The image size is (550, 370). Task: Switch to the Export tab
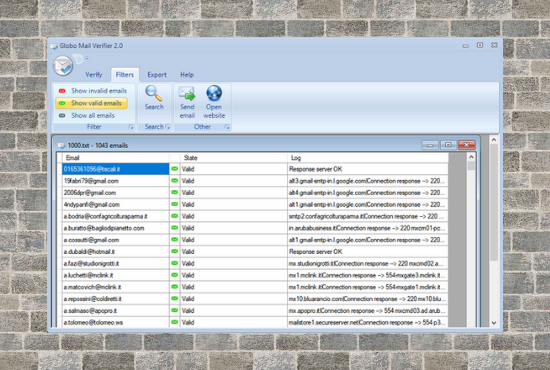(157, 75)
